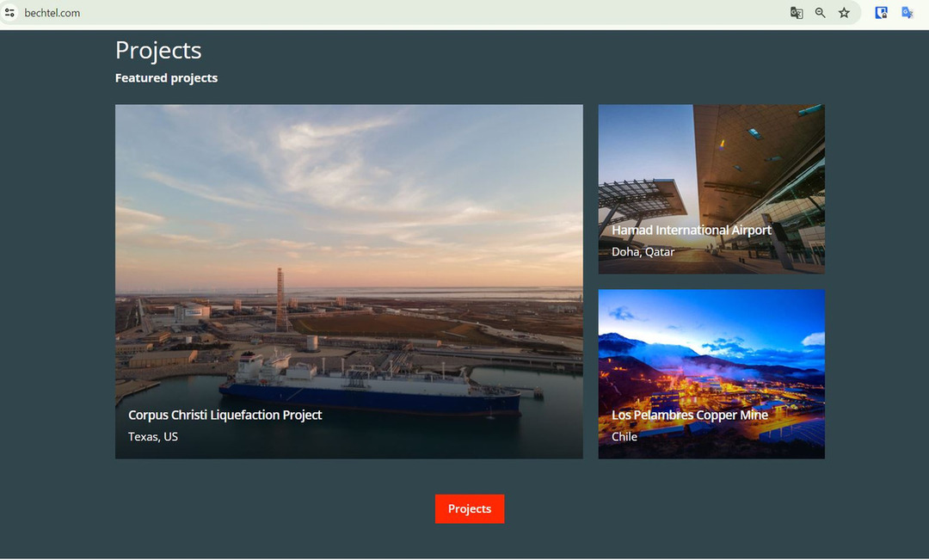Click the Chile location text

click(624, 437)
